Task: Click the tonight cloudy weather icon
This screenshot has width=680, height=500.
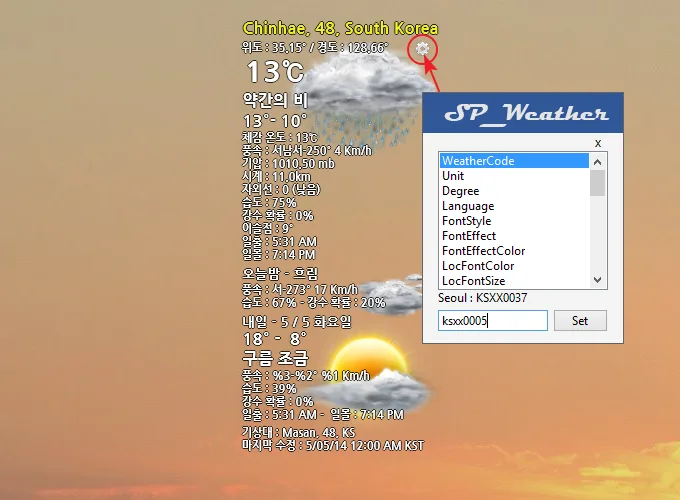Action: coord(385,293)
